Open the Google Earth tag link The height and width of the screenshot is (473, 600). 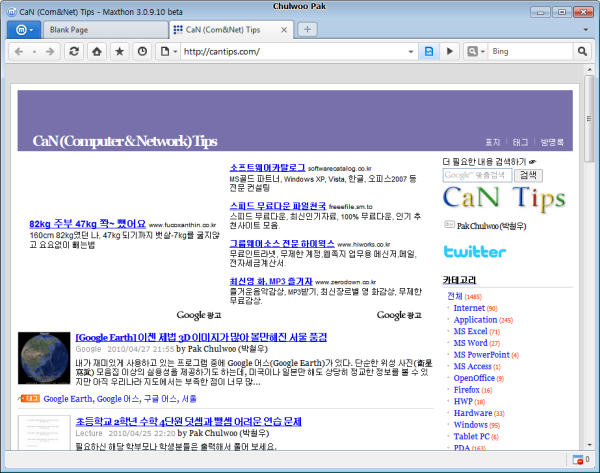coord(68,399)
